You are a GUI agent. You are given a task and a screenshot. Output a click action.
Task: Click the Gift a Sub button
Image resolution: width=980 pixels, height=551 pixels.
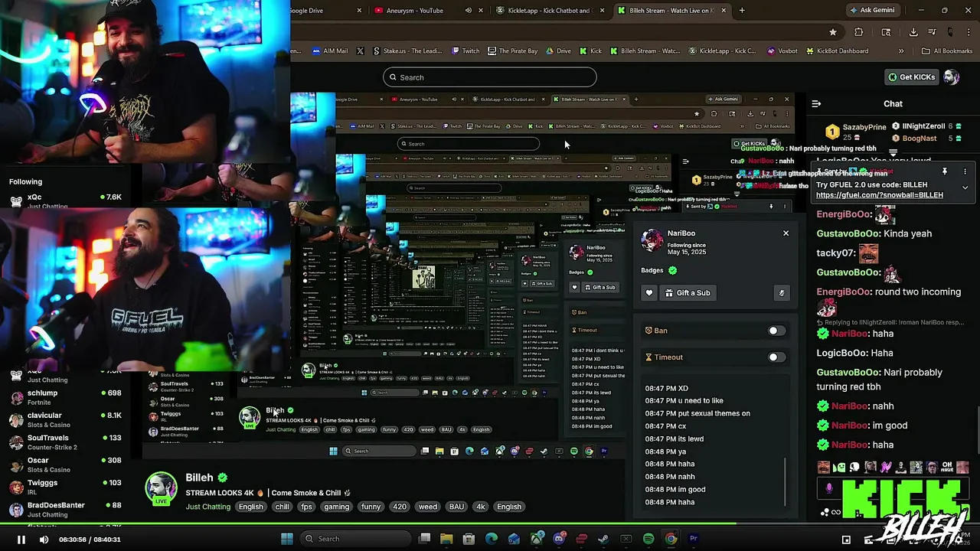point(688,293)
